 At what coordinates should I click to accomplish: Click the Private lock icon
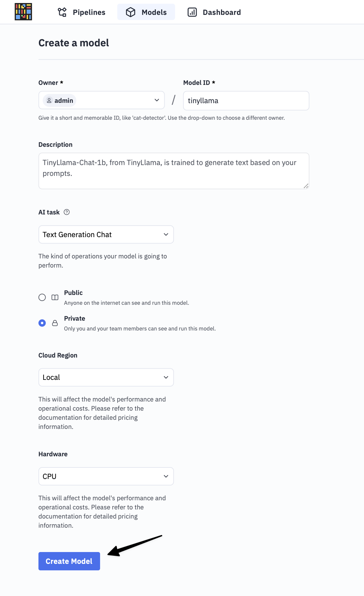55,323
